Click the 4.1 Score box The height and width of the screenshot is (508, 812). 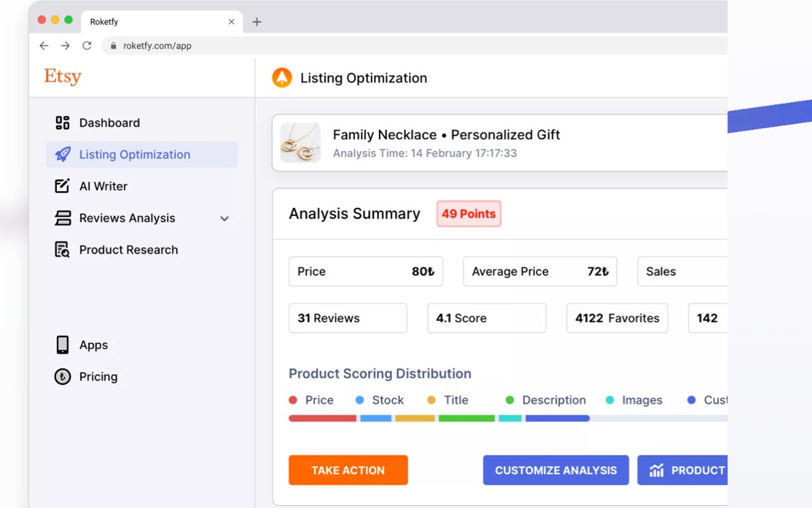[x=487, y=318]
